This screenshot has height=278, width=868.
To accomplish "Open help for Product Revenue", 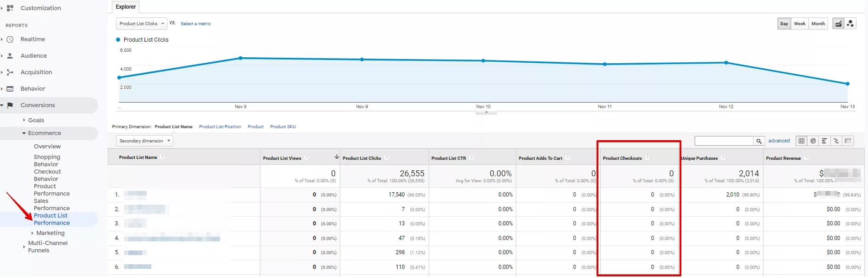I will [x=806, y=158].
